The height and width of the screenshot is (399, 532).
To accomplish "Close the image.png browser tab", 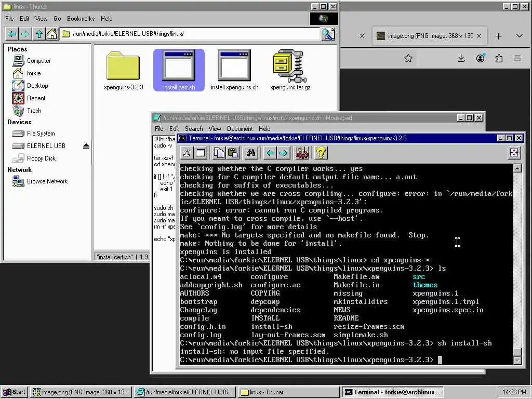I will click(x=479, y=36).
